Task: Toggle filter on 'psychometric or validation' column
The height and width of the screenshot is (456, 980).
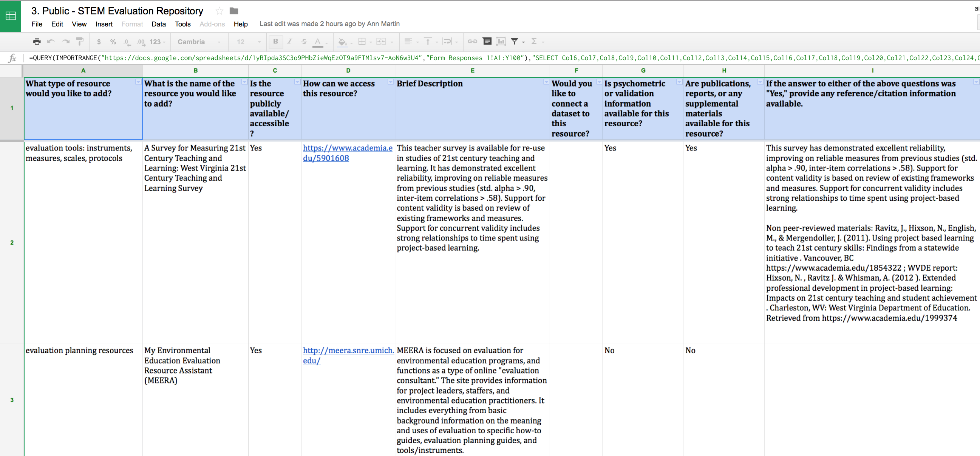Action: (679, 82)
